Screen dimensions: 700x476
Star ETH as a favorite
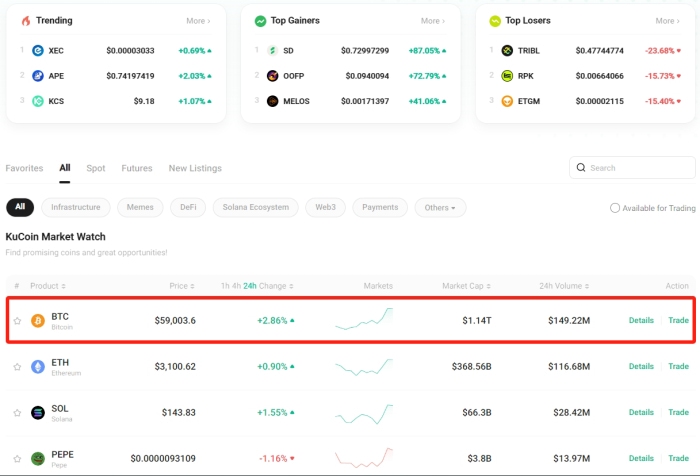click(17, 367)
